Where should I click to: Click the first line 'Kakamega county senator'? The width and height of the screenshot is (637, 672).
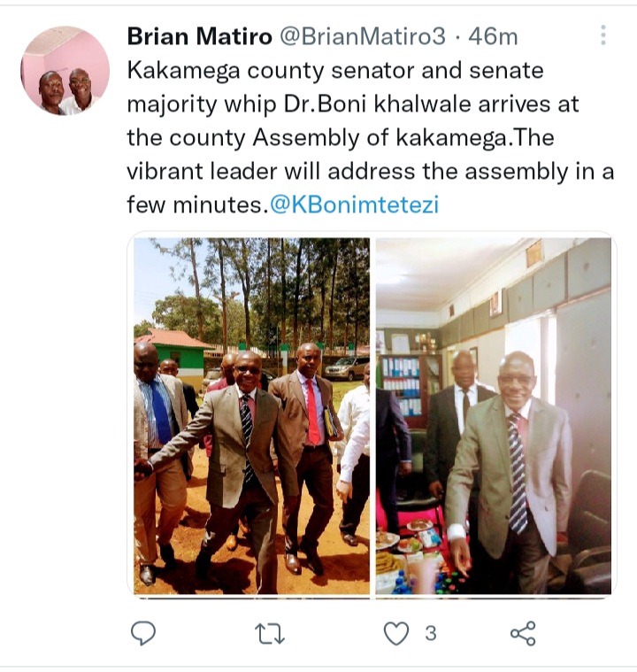[335, 71]
